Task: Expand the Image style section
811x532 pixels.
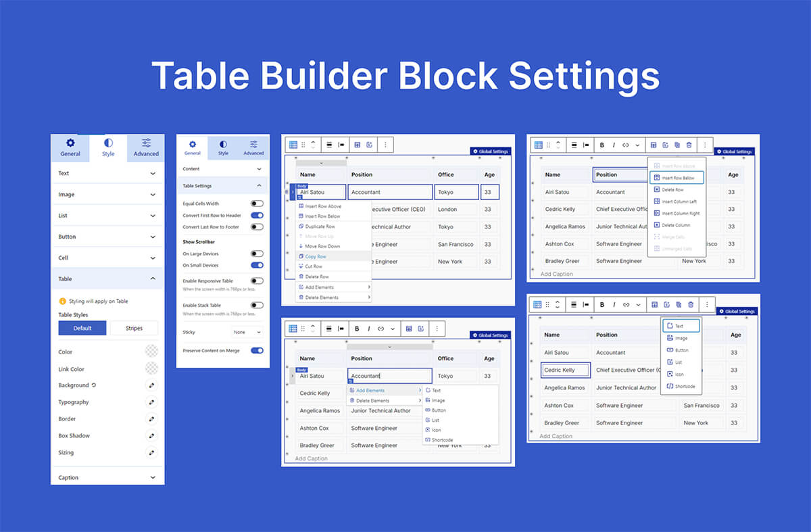Action: 107,195
